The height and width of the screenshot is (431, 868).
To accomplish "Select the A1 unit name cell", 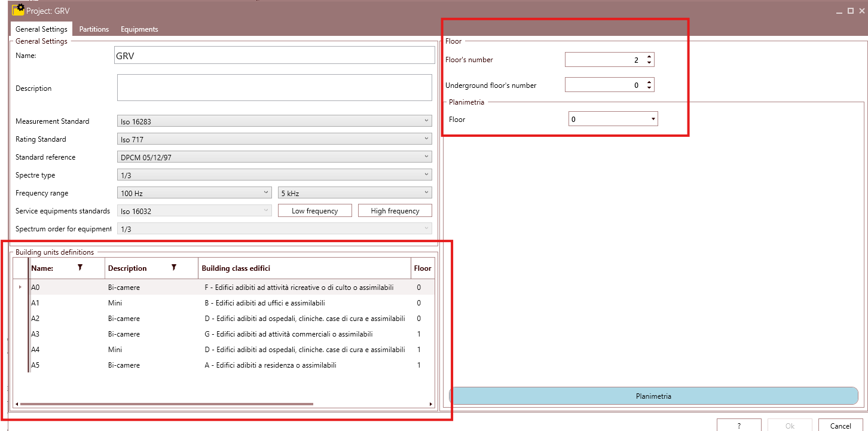I will 67,303.
